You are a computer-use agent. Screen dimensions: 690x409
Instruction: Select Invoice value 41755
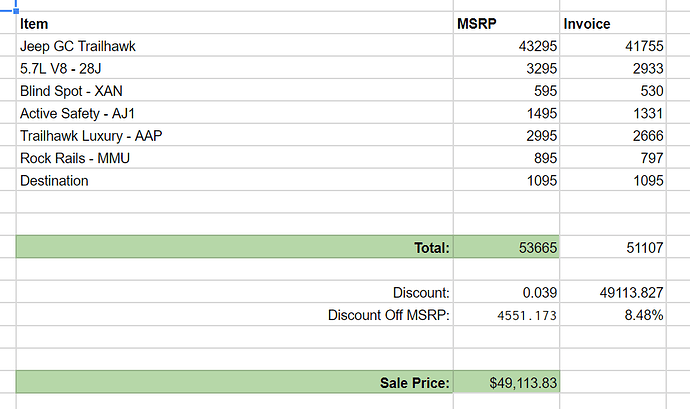pyautogui.click(x=613, y=45)
